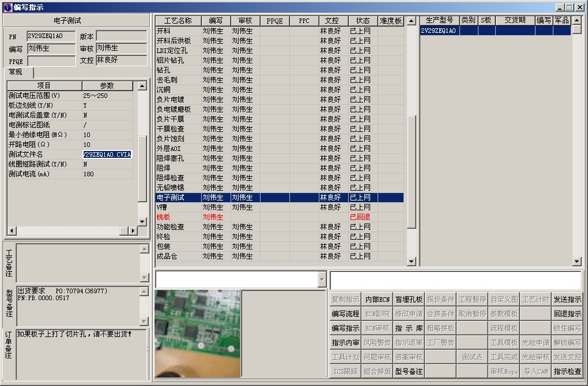Run the 指示检查 button
588x386 pixels.
pos(567,372)
